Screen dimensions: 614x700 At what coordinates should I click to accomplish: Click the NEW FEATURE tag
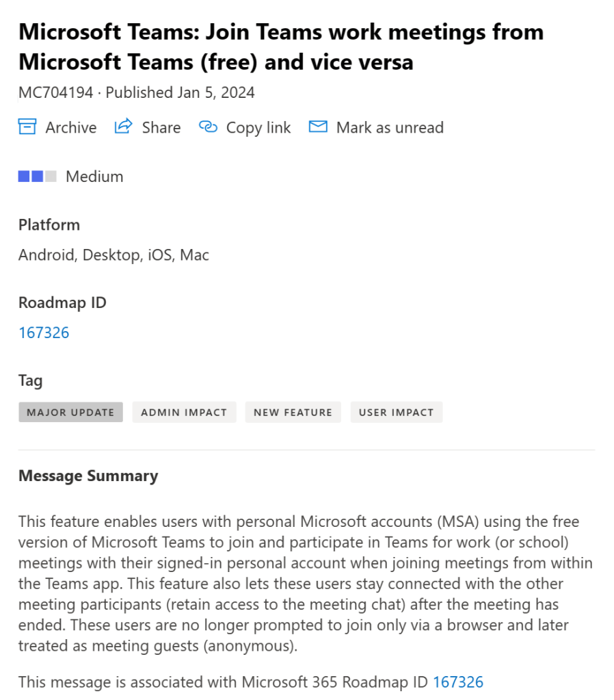[293, 412]
